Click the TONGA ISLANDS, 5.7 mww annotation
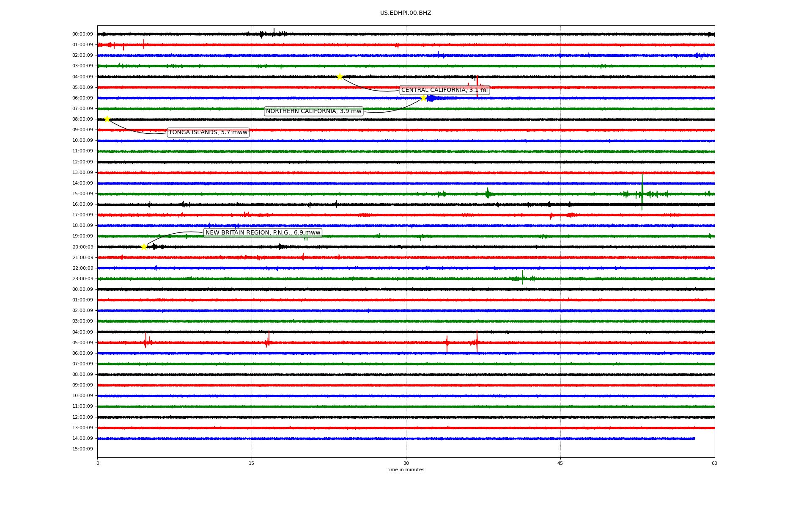812x508 pixels. [x=208, y=133]
